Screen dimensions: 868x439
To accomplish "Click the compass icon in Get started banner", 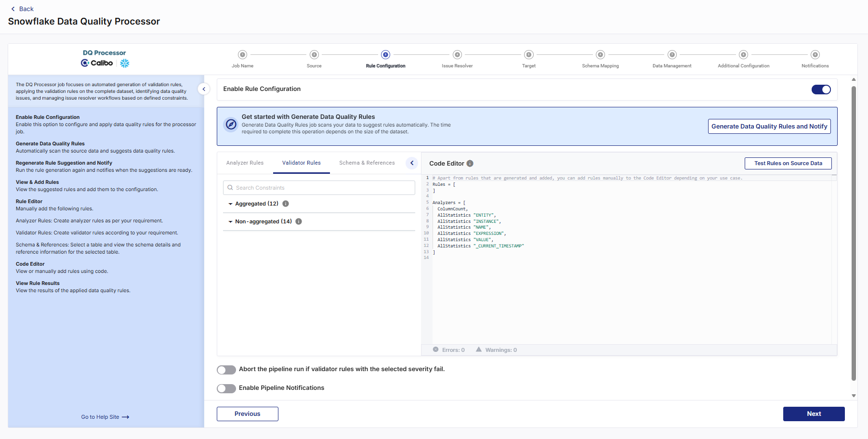I will coord(231,125).
